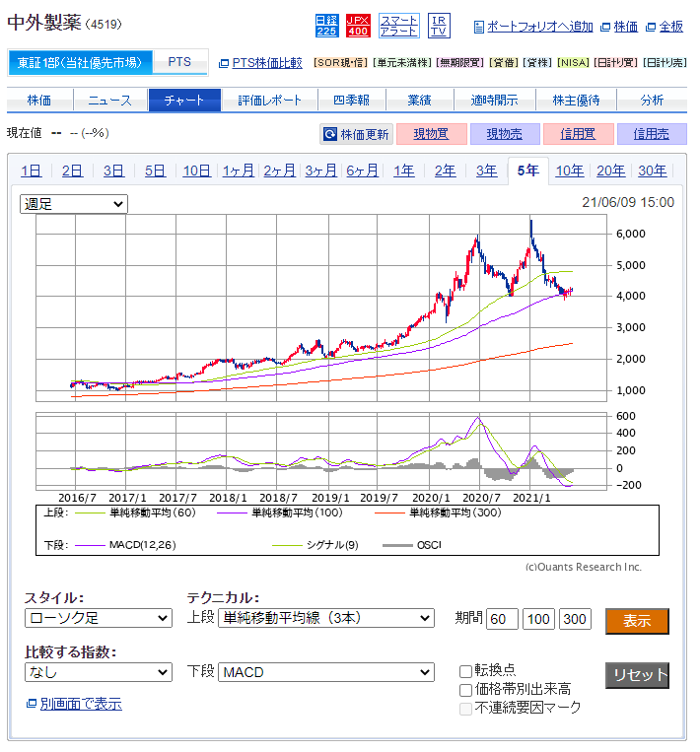Open the 適時開示 tab
The image size is (700, 752).
click(494, 100)
